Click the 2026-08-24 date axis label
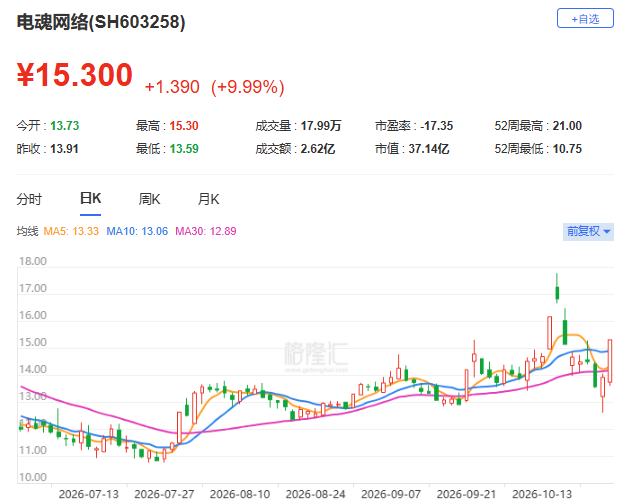Viewport: 626px width, 503px height. (x=315, y=494)
